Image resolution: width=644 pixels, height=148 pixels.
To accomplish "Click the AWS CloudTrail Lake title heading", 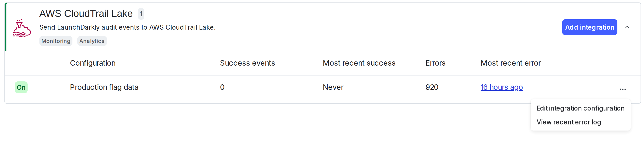I will pos(86,14).
